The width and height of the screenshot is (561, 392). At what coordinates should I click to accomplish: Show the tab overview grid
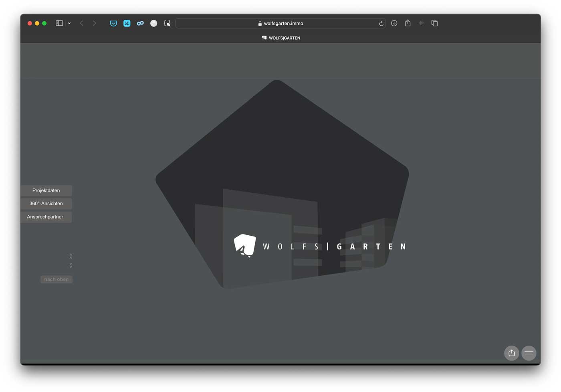pyautogui.click(x=435, y=23)
